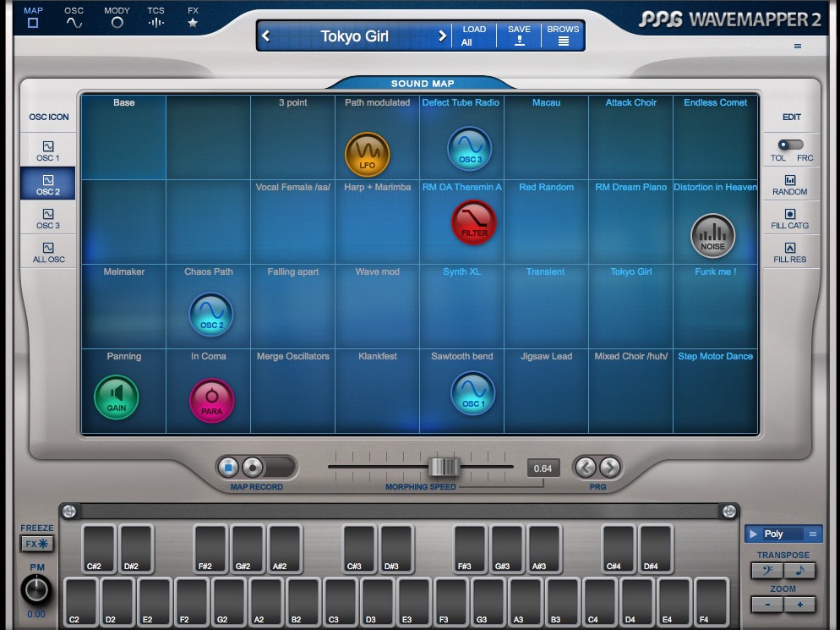Screen dimensions: 840x630
Task: Select the Jigsaw Lead map cell
Action: pyautogui.click(x=546, y=391)
